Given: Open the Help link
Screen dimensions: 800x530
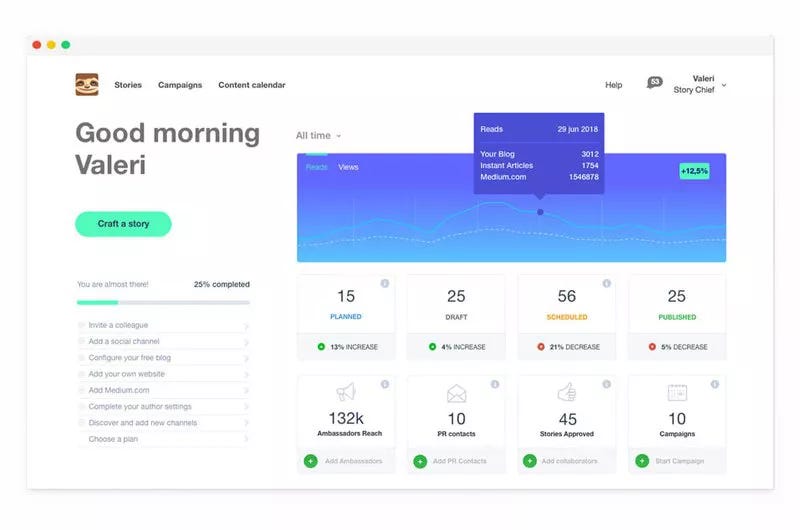Looking at the screenshot, I should point(614,85).
